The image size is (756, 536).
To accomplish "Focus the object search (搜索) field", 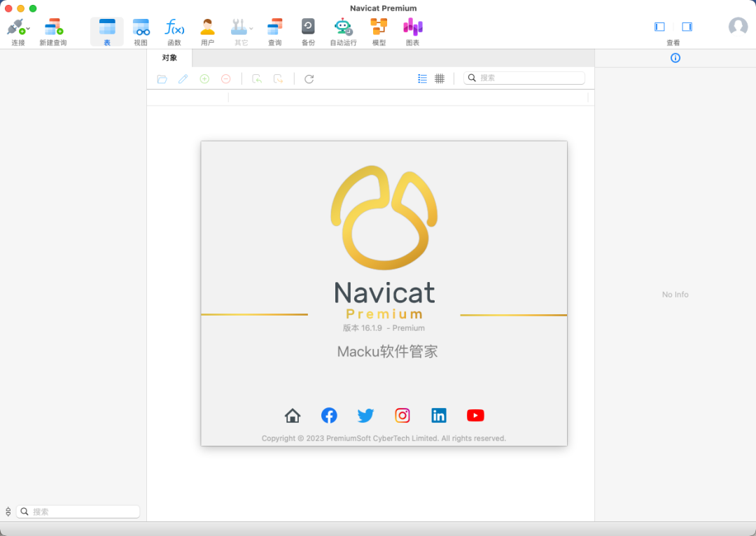I will click(x=524, y=78).
